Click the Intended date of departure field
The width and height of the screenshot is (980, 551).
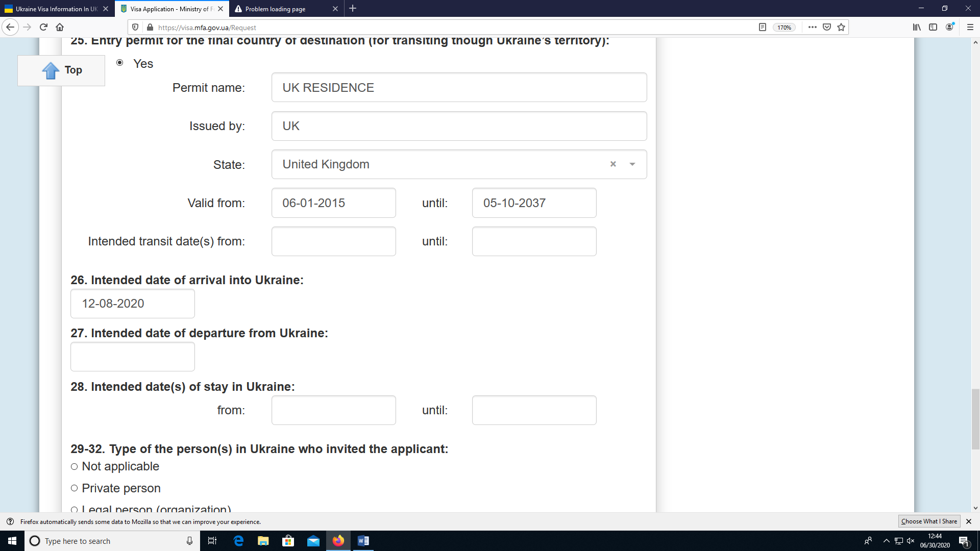[132, 357]
